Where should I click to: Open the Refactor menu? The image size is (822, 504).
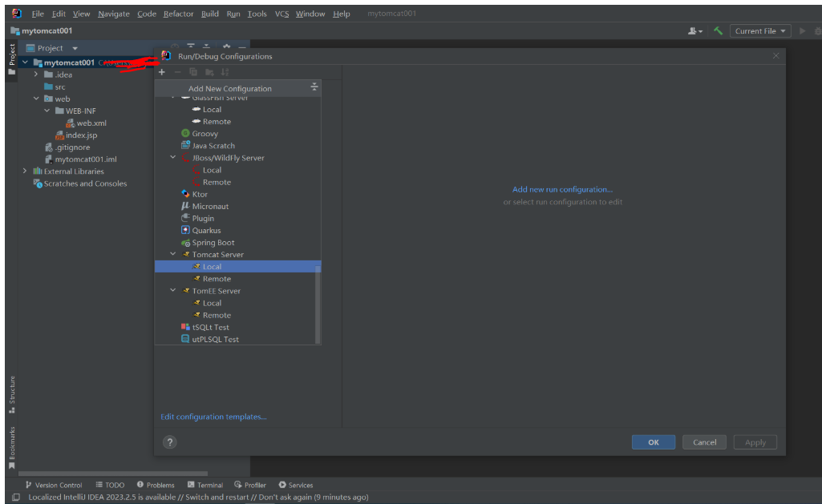click(178, 14)
